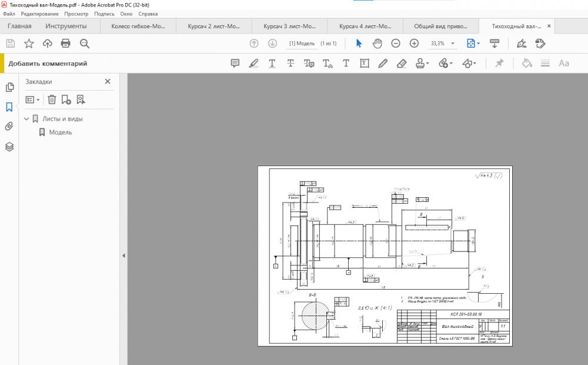Viewport: 588px width, 365px height.
Task: Toggle the keep tool selected pin
Action: tap(499, 64)
